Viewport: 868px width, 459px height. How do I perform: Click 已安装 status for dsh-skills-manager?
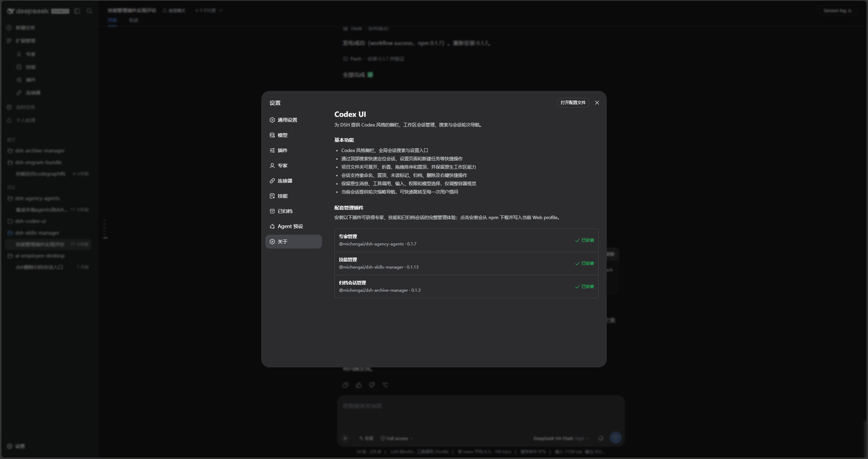585,263
